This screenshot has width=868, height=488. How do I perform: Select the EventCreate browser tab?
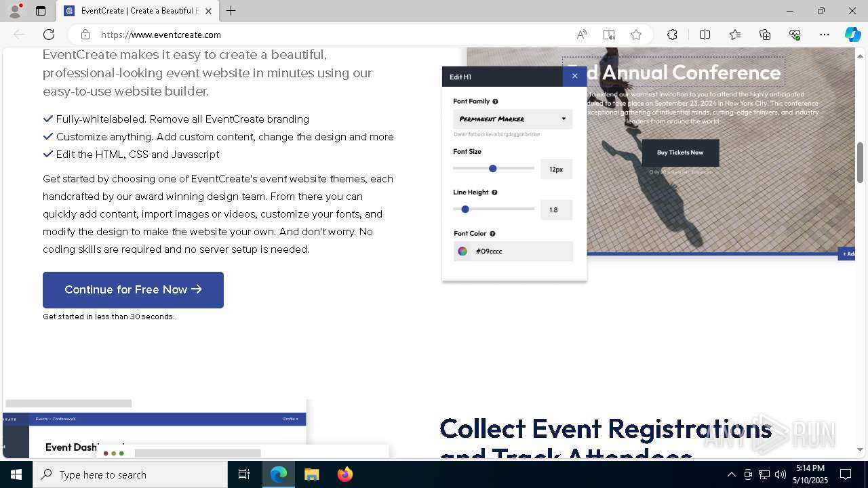tap(138, 11)
